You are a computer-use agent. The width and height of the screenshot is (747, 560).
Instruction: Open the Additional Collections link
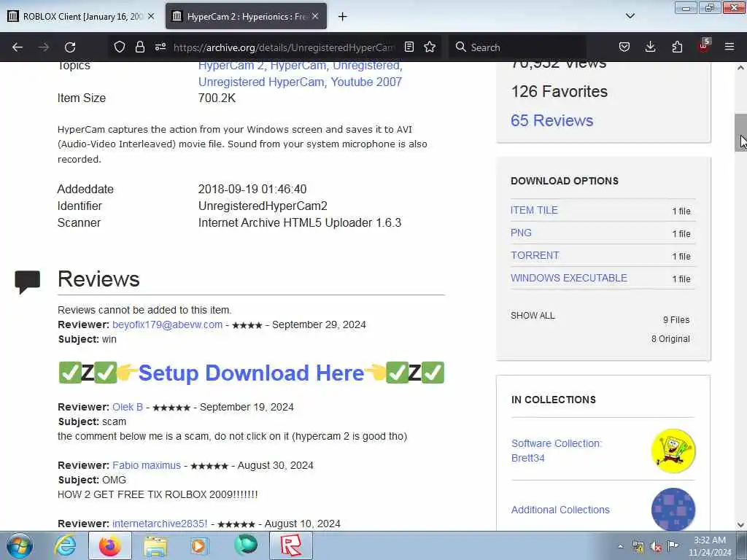pos(560,510)
